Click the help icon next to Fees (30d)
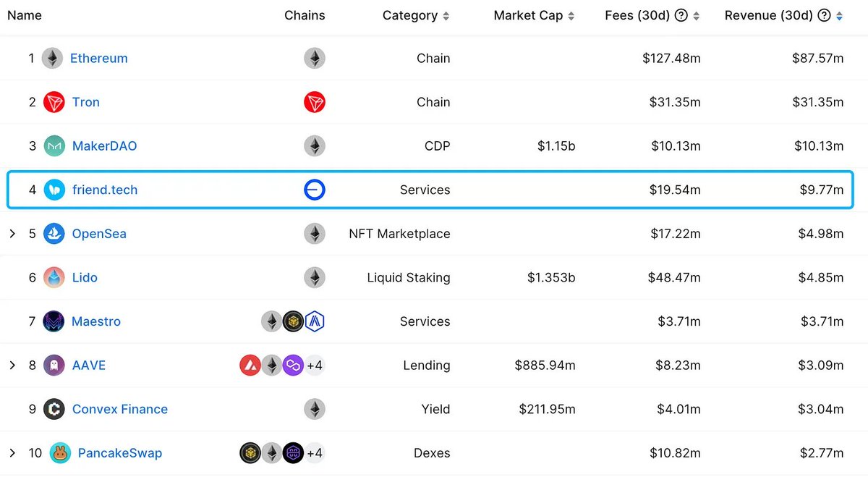868x477 pixels. click(681, 16)
